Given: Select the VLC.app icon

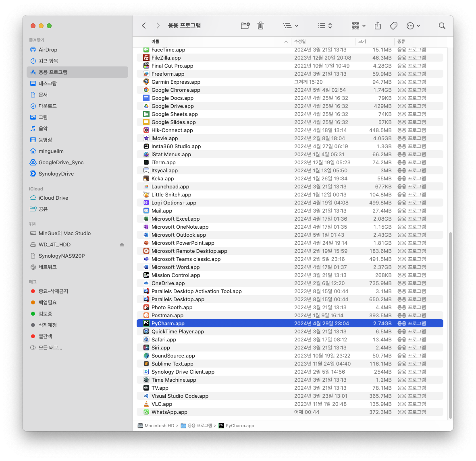Looking at the screenshot, I should point(146,404).
